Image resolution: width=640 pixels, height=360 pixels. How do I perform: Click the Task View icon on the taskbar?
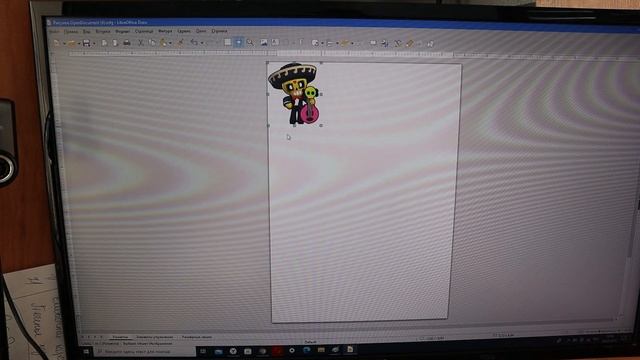point(203,351)
